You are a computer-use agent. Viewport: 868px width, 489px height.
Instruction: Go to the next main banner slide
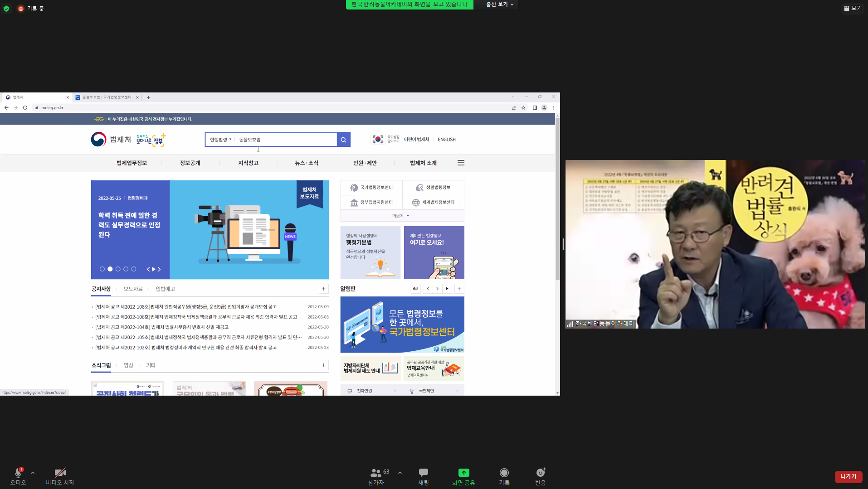point(159,269)
